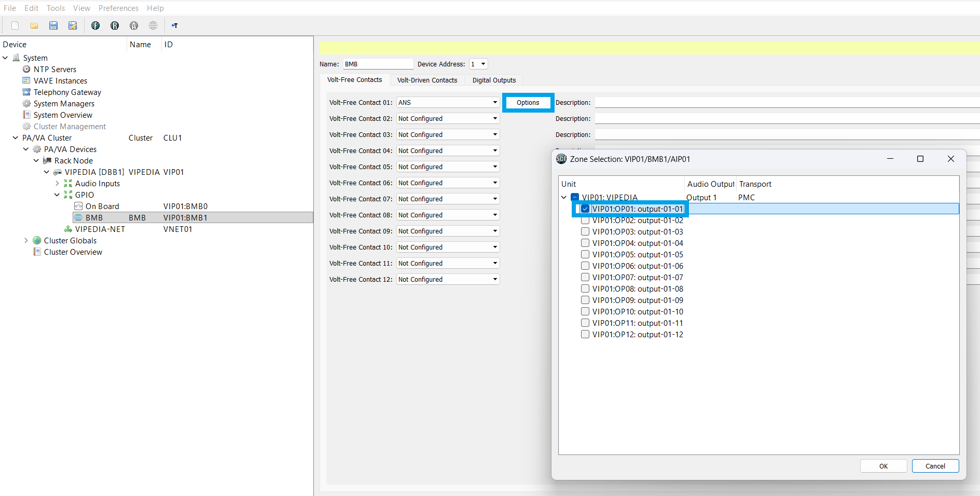Expand the Cluster Globals tree node
This screenshot has width=980, height=496.
(x=26, y=240)
